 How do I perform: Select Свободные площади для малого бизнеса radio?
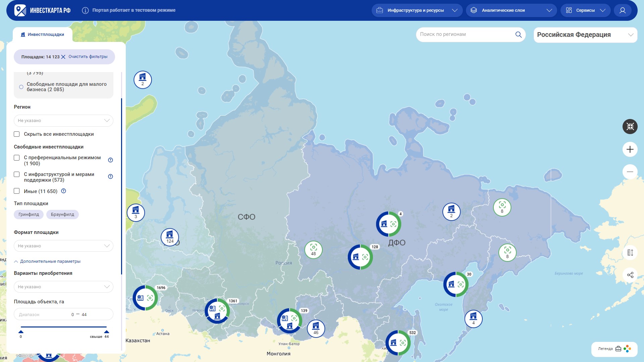(x=21, y=87)
